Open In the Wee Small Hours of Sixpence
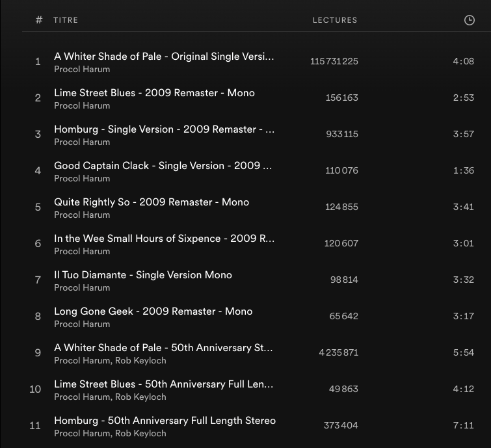This screenshot has height=448, width=491. 164,239
